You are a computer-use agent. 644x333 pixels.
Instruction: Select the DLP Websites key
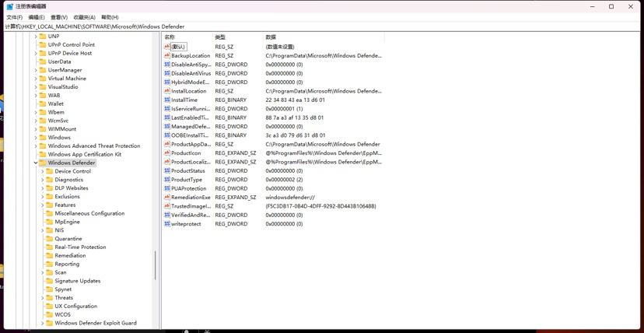(72, 188)
